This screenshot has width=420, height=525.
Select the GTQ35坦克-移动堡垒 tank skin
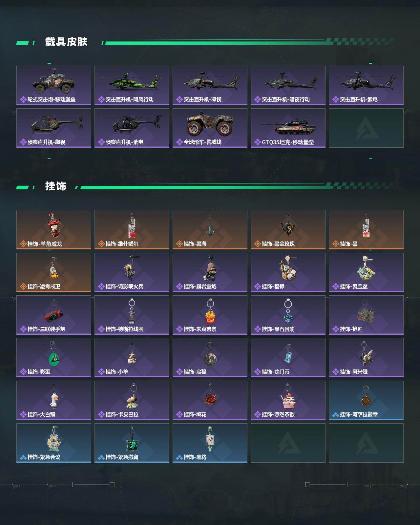(x=288, y=128)
